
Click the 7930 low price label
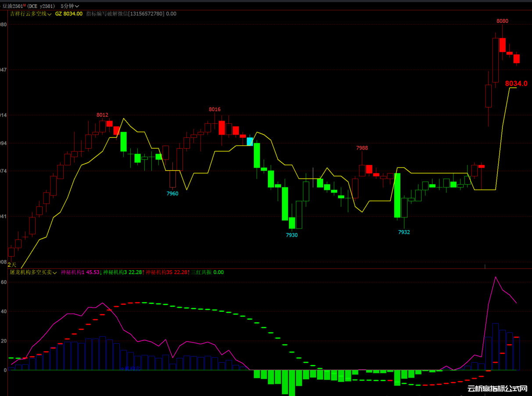point(292,235)
